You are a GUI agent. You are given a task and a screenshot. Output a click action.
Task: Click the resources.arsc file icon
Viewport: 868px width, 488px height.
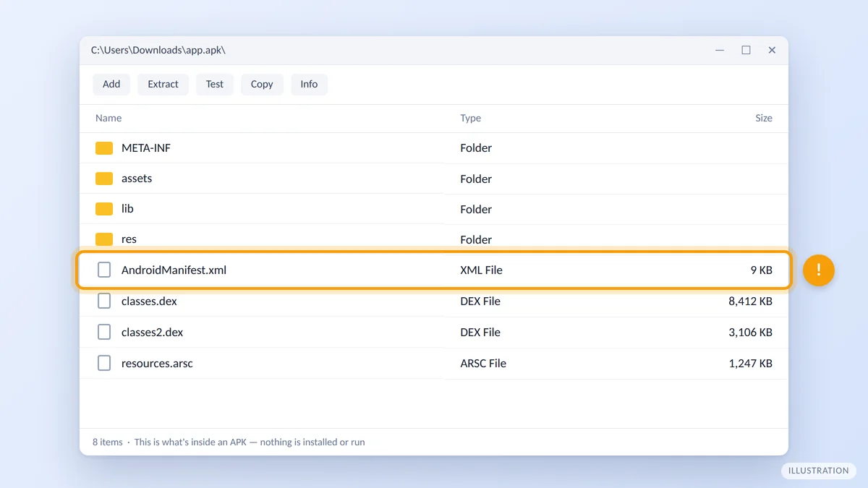(x=104, y=363)
